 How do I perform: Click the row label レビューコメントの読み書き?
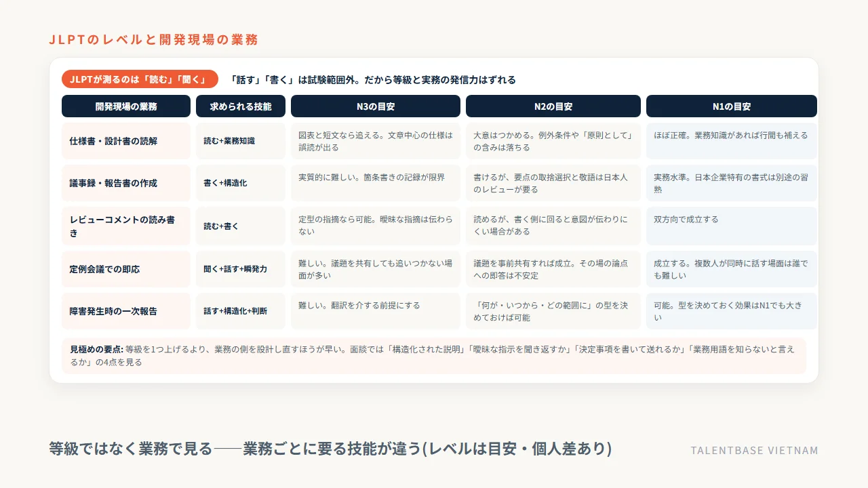pos(126,226)
